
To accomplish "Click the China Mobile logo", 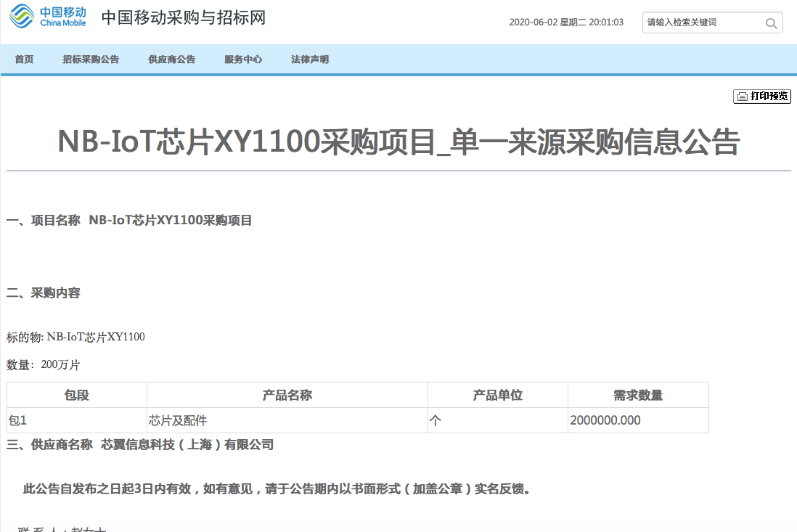I will pyautogui.click(x=48, y=17).
